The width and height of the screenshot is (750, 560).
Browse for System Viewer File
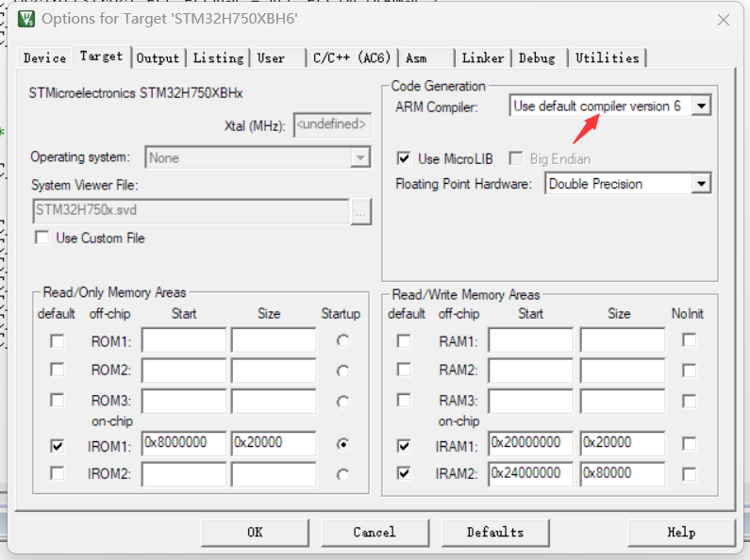pyautogui.click(x=360, y=212)
